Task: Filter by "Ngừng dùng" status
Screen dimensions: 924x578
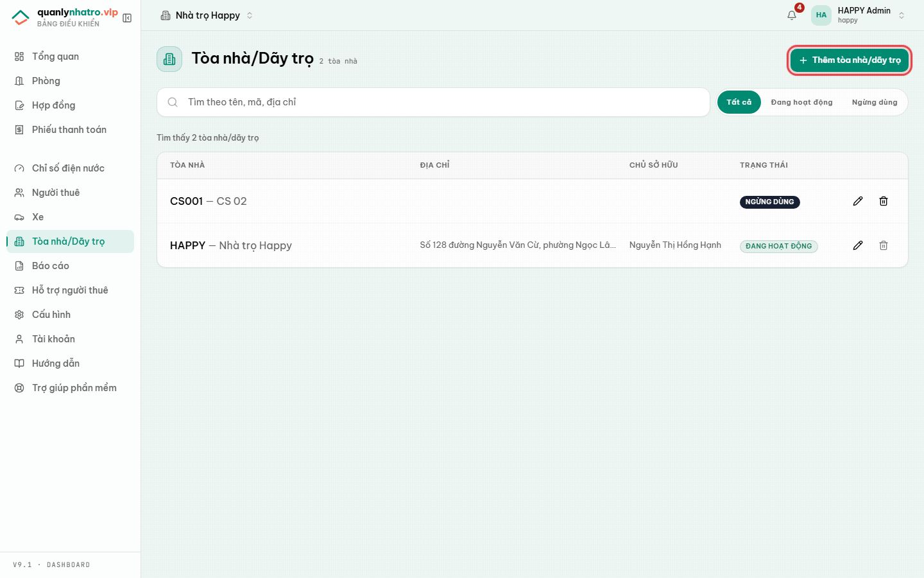Action: point(875,102)
